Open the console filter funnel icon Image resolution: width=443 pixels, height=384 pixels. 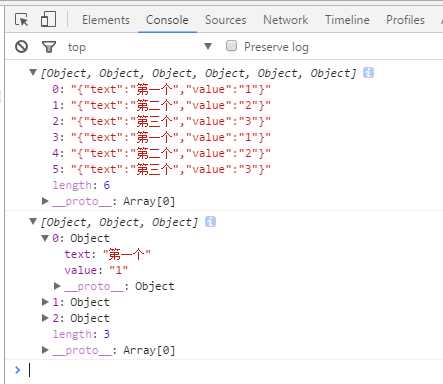[49, 47]
